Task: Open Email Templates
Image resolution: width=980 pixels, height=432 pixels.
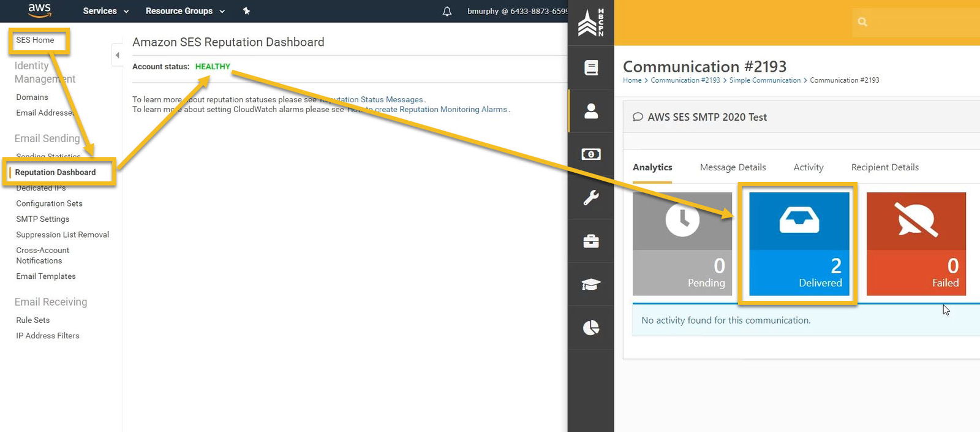Action: tap(46, 276)
